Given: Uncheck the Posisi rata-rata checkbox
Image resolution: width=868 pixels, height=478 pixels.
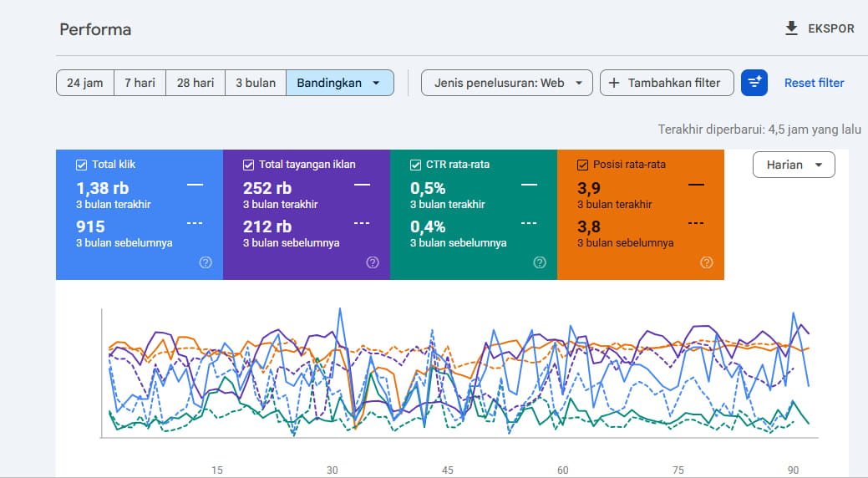Looking at the screenshot, I should pyautogui.click(x=582, y=165).
